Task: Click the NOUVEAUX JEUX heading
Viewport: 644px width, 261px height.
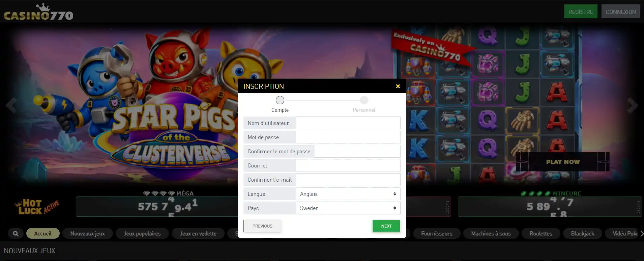Action: pos(29,251)
